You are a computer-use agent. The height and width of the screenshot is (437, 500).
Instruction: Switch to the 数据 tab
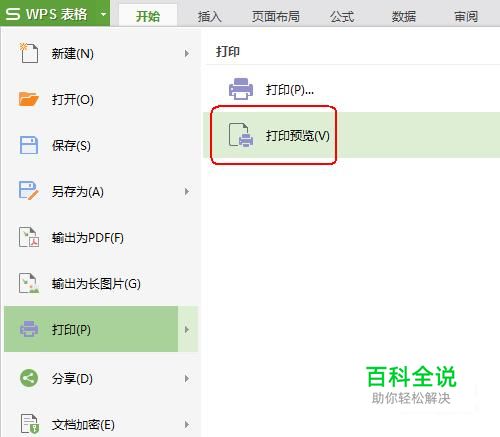point(404,16)
